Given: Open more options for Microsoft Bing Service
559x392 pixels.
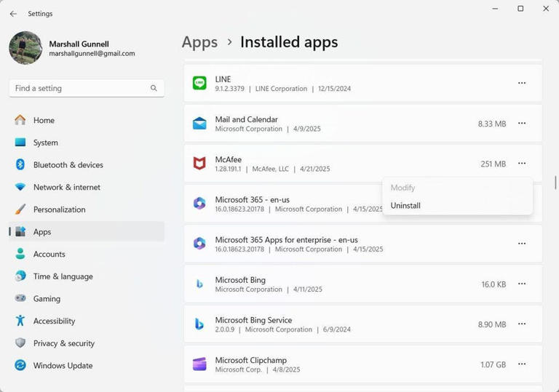Looking at the screenshot, I should coord(522,324).
